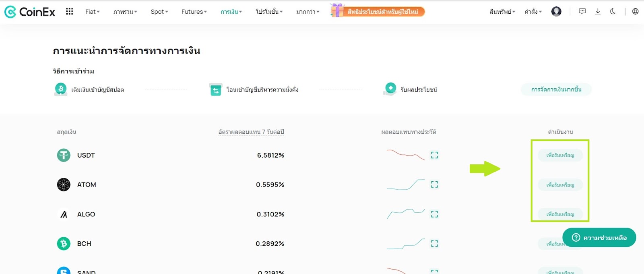644x274 pixels.
Task: Expand the BCH yield history chart
Action: click(434, 243)
